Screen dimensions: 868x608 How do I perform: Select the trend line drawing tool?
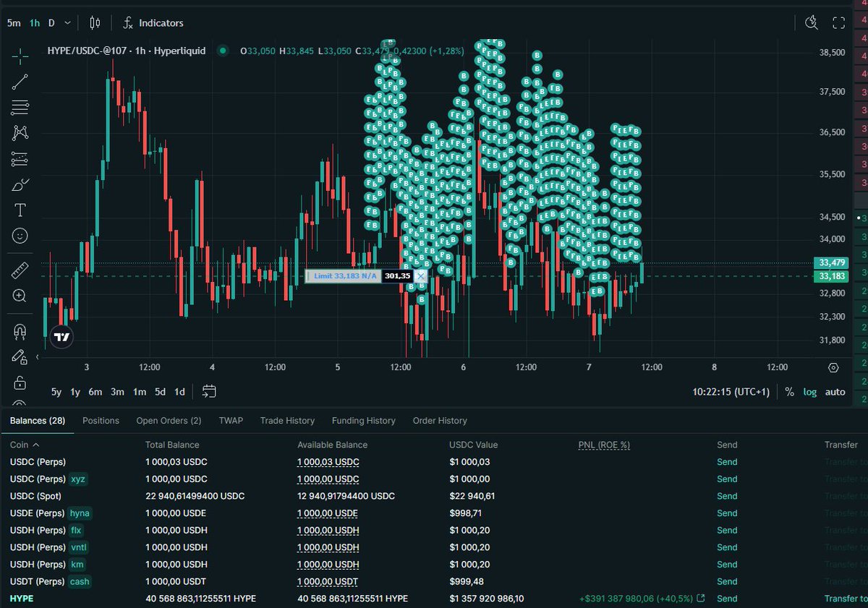coord(20,81)
